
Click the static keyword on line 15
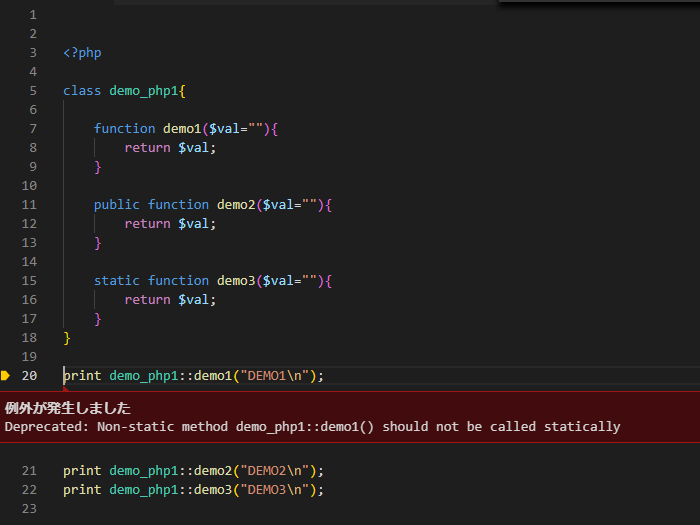click(x=117, y=280)
